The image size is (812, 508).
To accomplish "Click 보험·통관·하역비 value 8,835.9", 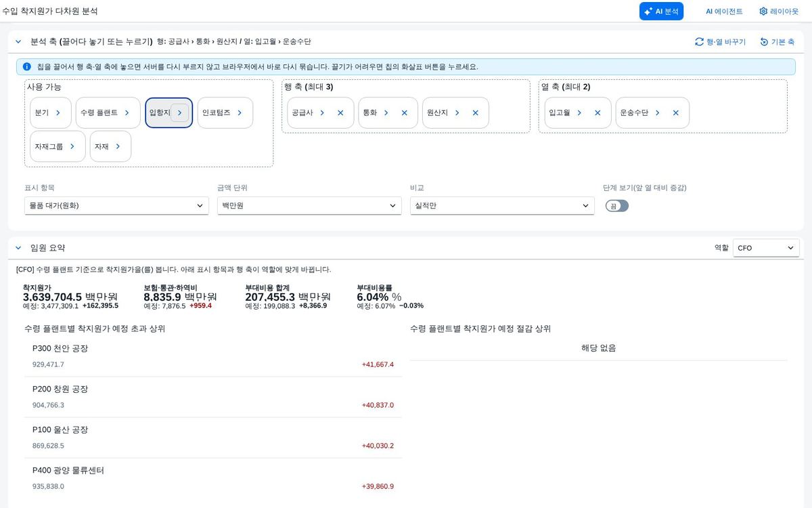I will pos(162,297).
